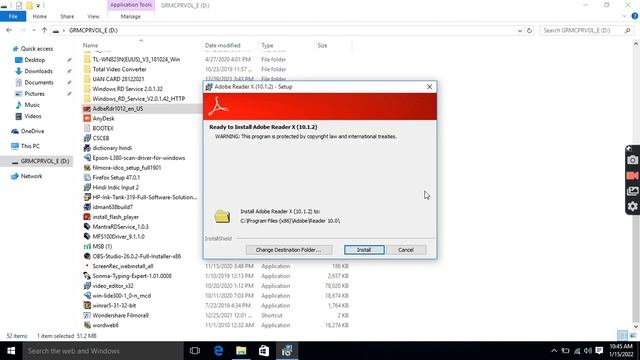Open Downloads in the navigation pane
Image resolution: width=640 pixels, height=360 pixels.
(38, 71)
